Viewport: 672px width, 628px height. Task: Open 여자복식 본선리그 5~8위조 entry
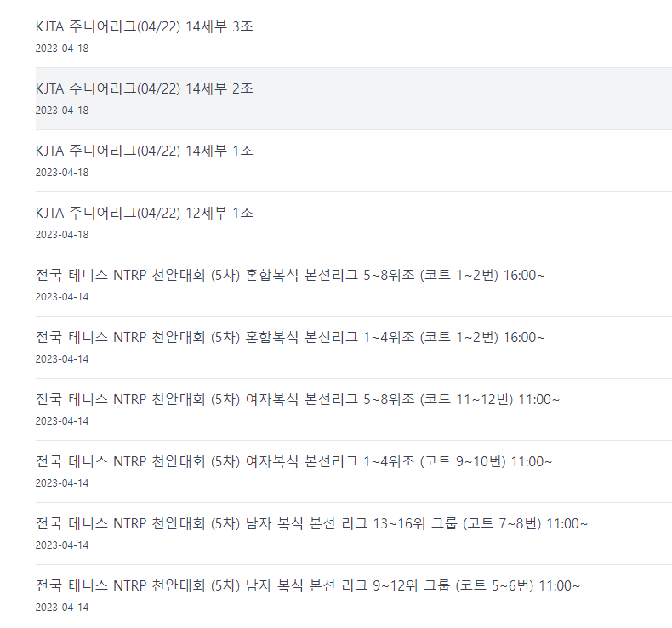298,399
